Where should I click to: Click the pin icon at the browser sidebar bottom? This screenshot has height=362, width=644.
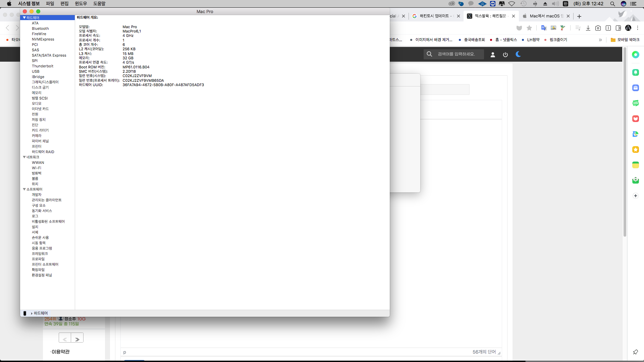[636, 352]
